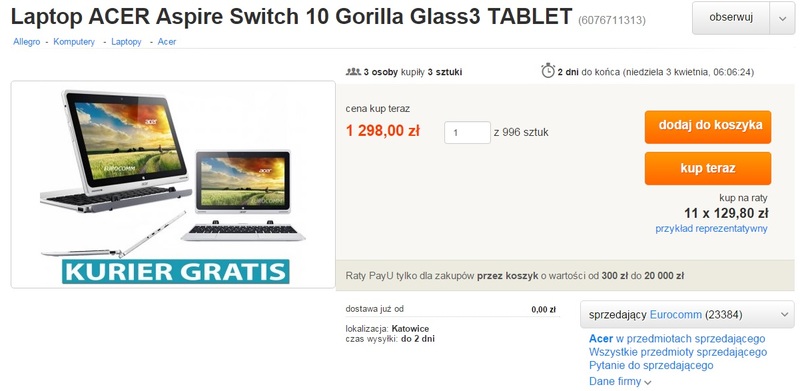
Task: Open the Allegro breadcrumb link
Action: click(27, 42)
